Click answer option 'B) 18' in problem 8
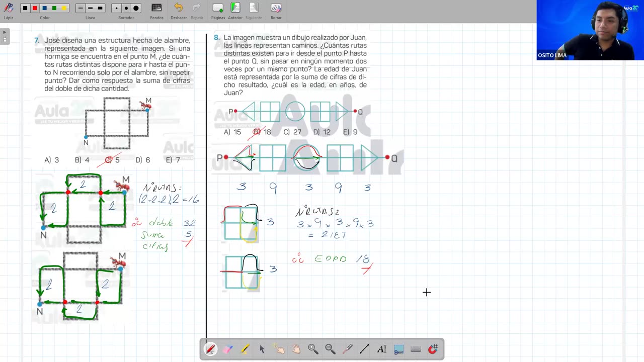Image resolution: width=644 pixels, height=362 pixels. tap(262, 132)
